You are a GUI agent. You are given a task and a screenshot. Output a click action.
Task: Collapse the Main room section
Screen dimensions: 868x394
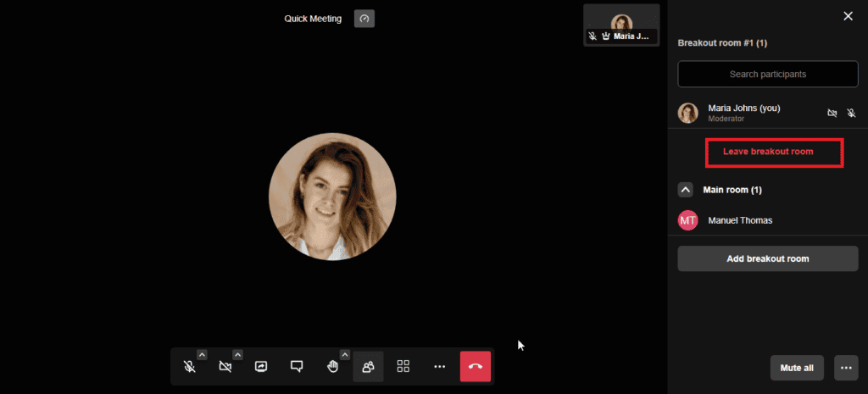(x=685, y=190)
